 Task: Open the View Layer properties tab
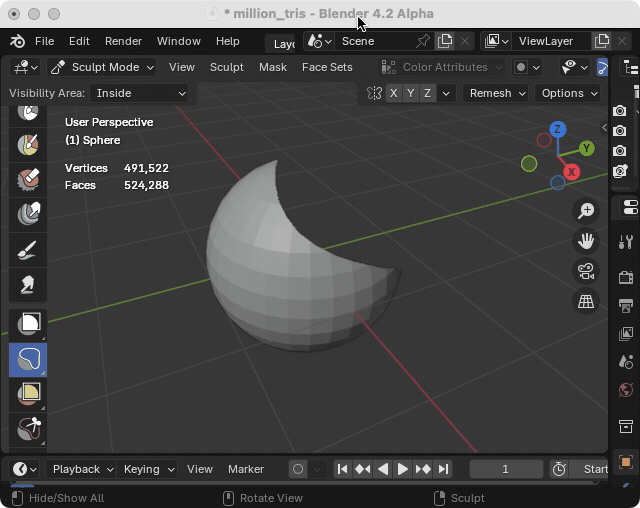click(625, 333)
